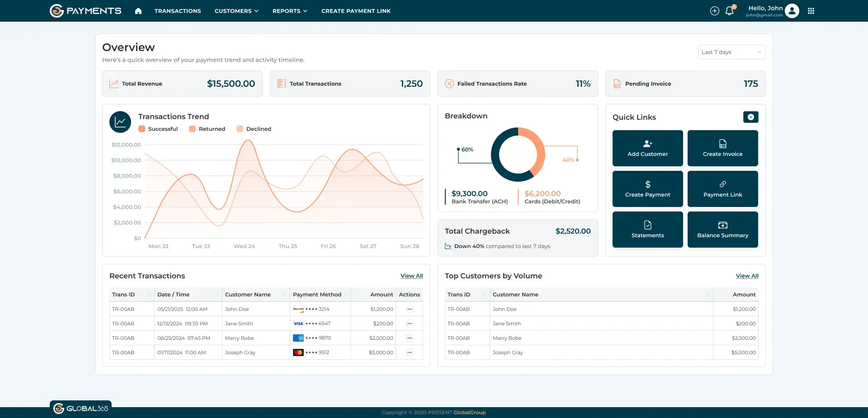Open the Last 7 days dropdown
This screenshot has width=868, height=418.
(731, 52)
